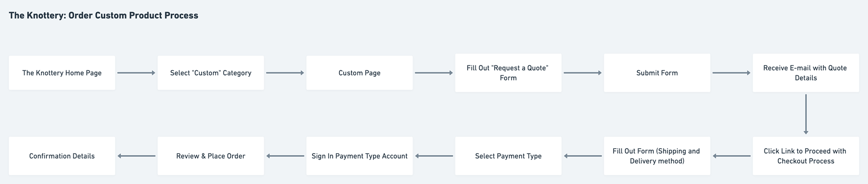
Task: Click Sign In Payment Type Account box
Action: coord(359,156)
